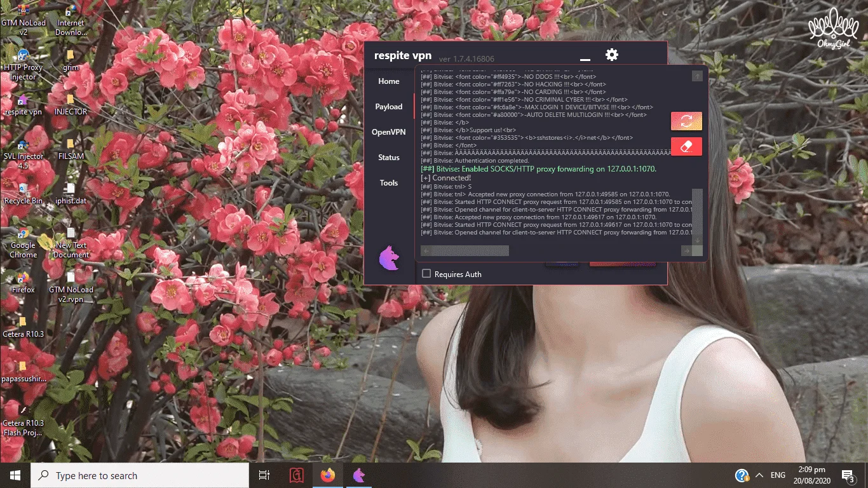Viewport: 868px width, 488px height.
Task: Show hidden system tray icons
Action: tap(759, 475)
